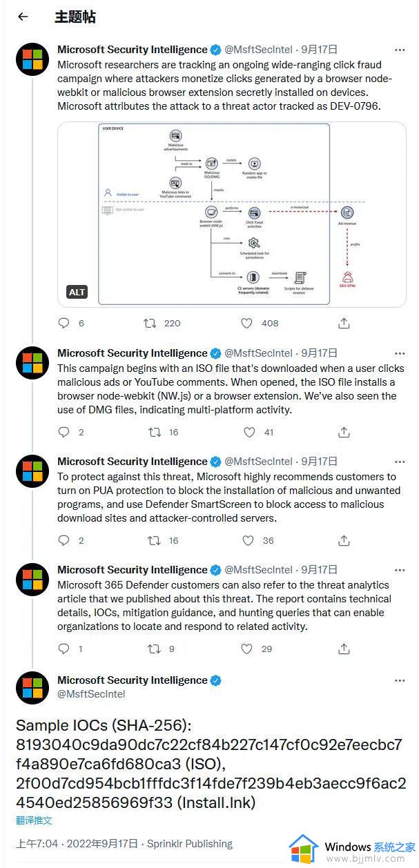The image size is (419, 868).
Task: Open more options menu on first tweet
Action: click(400, 50)
